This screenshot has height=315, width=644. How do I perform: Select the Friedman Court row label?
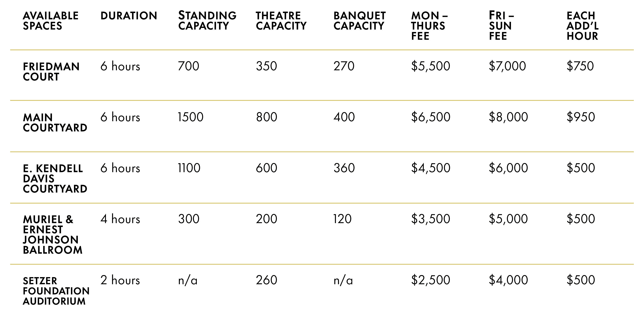(51, 72)
